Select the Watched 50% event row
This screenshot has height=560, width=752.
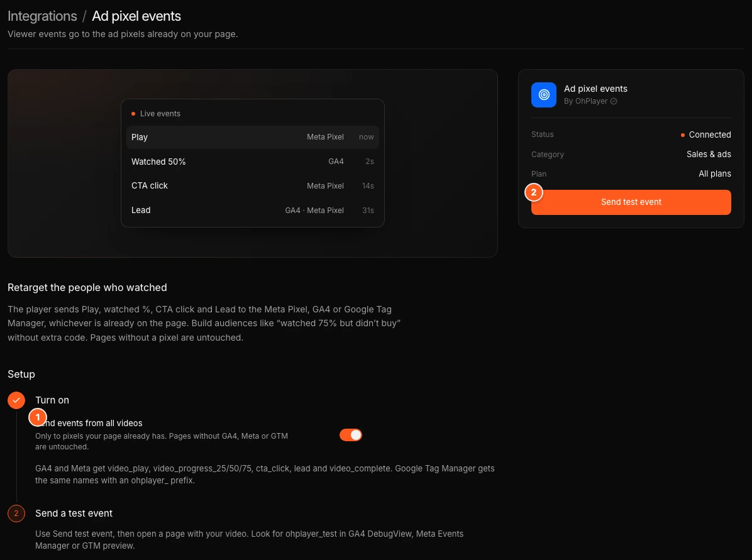(x=253, y=162)
